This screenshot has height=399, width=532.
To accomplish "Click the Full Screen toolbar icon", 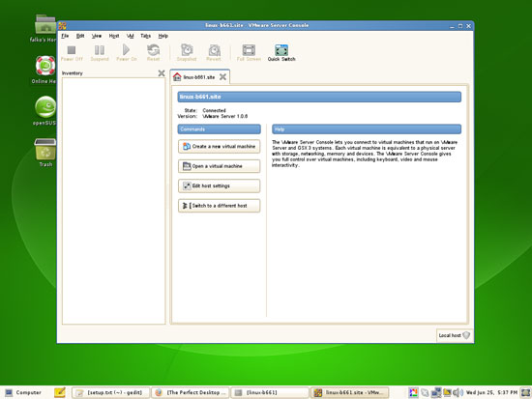I will [x=249, y=50].
